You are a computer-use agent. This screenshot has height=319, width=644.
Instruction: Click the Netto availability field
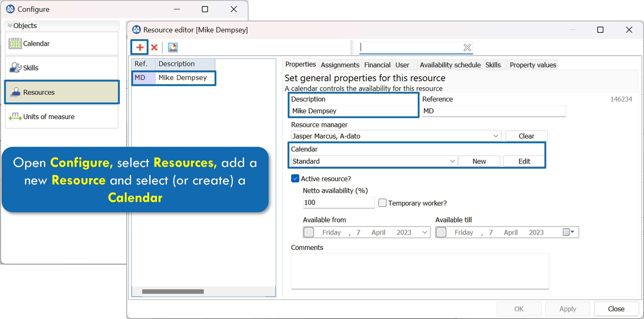click(x=339, y=202)
